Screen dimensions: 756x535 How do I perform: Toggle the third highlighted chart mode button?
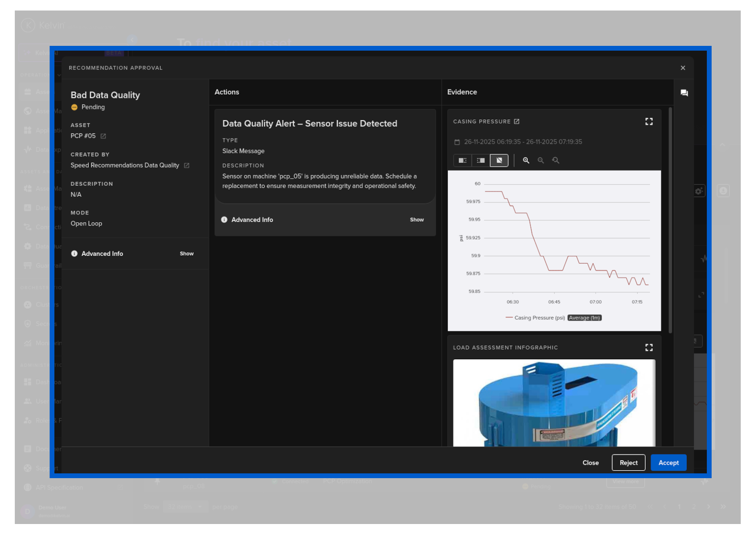499,160
